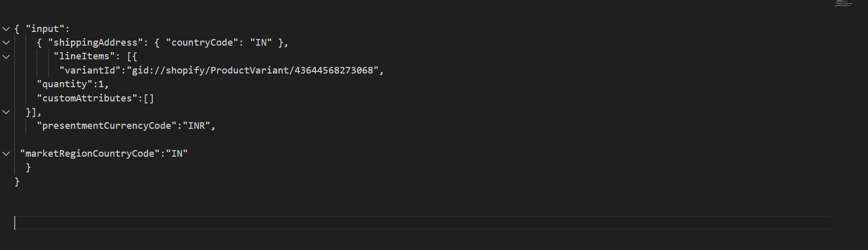Click the final closing brace of the JSON
The width and height of the screenshot is (868, 250).
(x=17, y=182)
